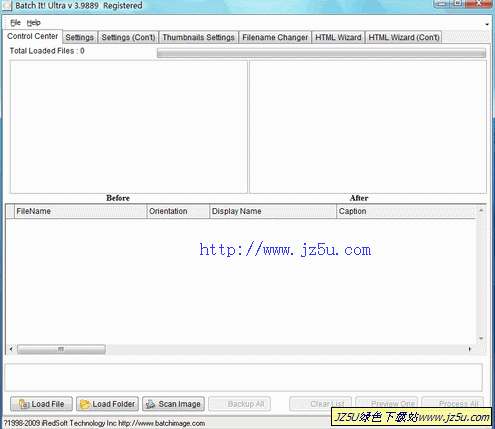Sort by the Orientation column header
This screenshot has height=429, width=495.
(178, 211)
